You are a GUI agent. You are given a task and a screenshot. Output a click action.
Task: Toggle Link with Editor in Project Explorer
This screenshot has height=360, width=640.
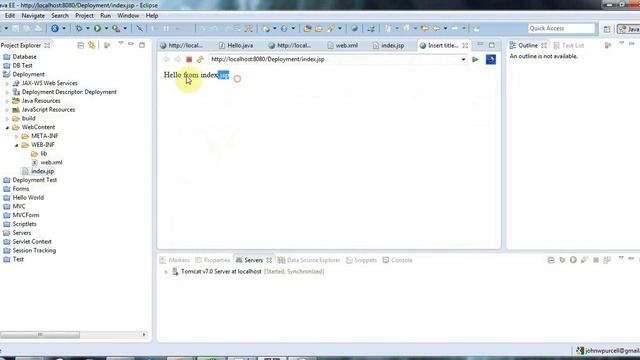pyautogui.click(x=92, y=45)
